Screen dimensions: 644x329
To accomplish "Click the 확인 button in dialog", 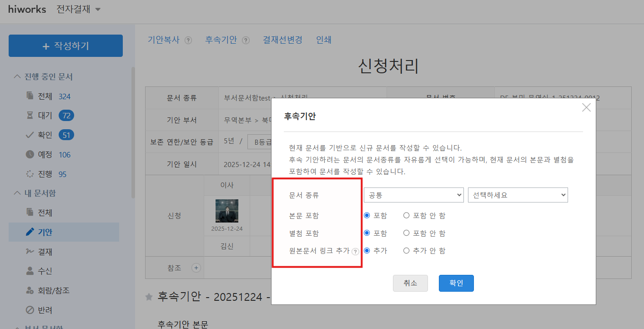I will pyautogui.click(x=456, y=283).
